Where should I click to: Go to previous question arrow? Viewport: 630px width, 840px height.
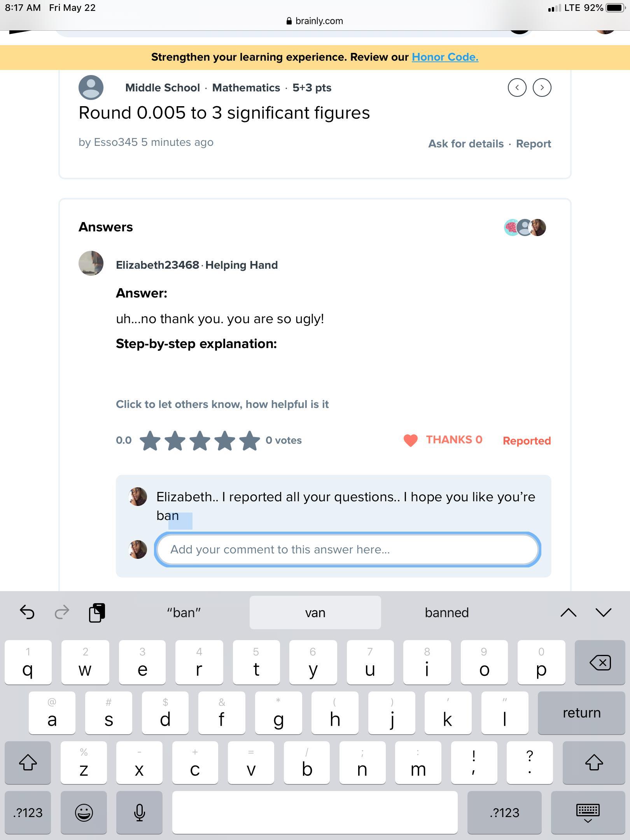(x=517, y=87)
